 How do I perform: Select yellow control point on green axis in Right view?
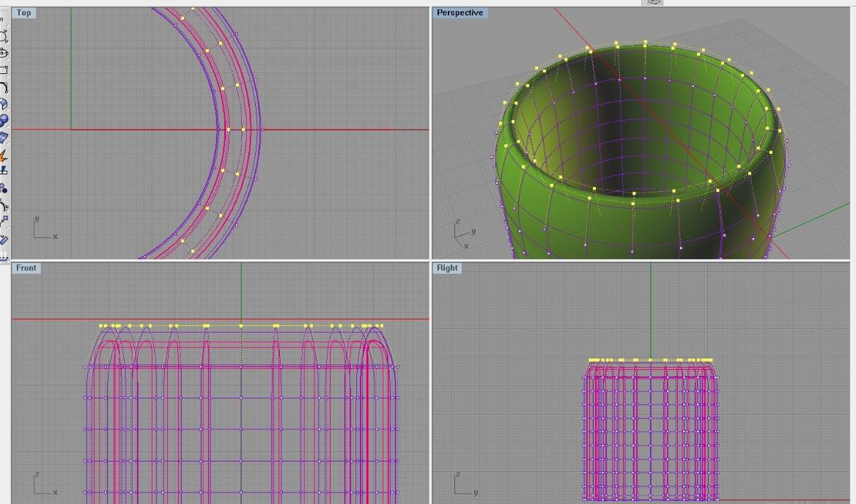(x=650, y=360)
